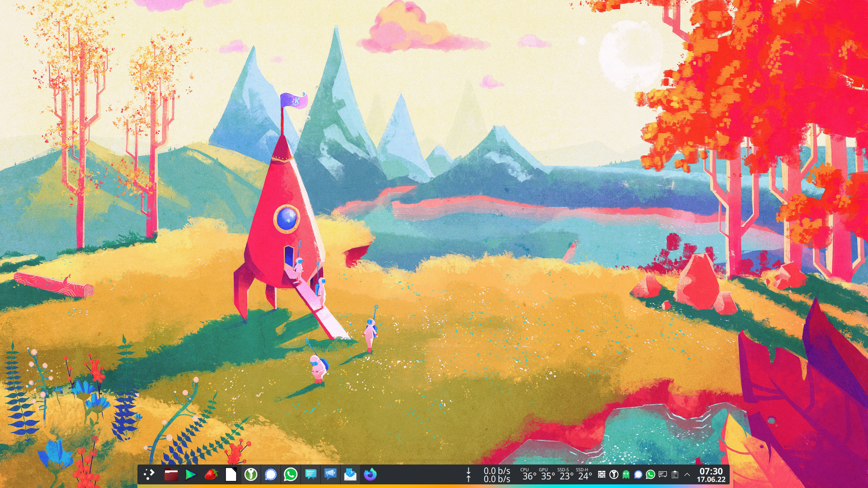This screenshot has width=868, height=488.
Task: Open Signal messenger from the taskbar
Action: click(271, 475)
